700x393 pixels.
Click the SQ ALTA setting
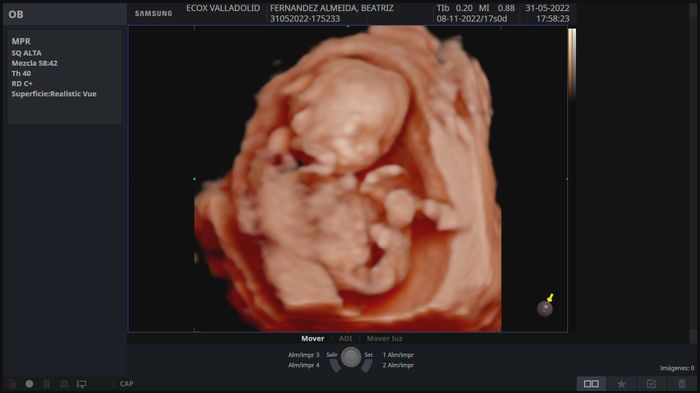point(26,53)
